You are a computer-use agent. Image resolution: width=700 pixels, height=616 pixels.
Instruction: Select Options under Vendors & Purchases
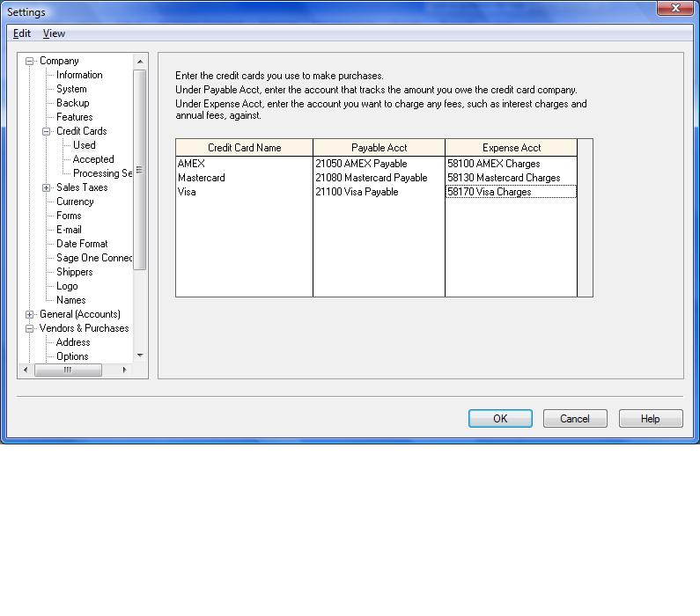pos(72,356)
